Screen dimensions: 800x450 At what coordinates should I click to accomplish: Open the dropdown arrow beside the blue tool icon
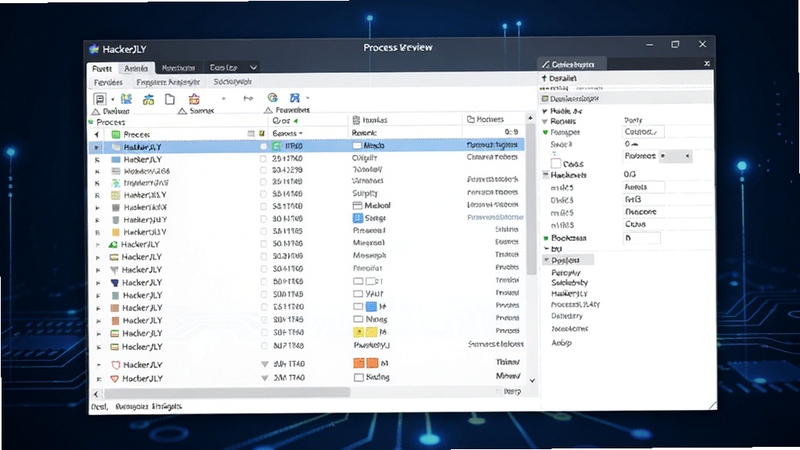pyautogui.click(x=307, y=97)
